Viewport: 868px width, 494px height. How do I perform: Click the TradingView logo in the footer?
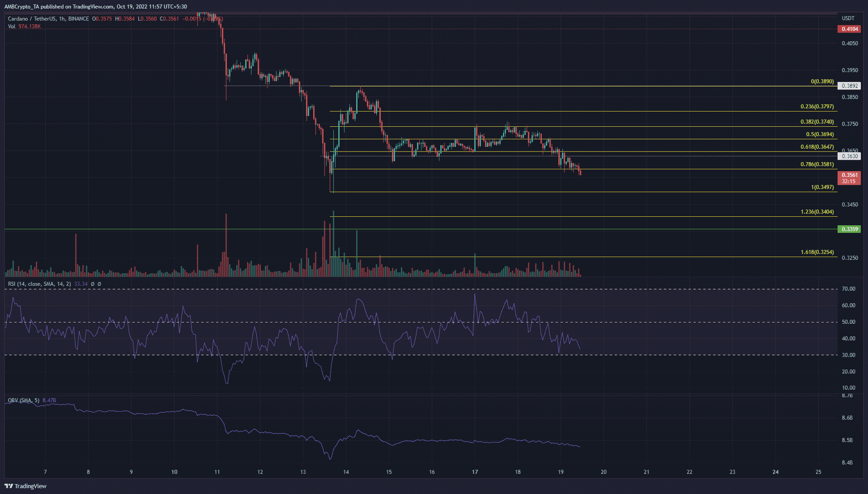26,486
